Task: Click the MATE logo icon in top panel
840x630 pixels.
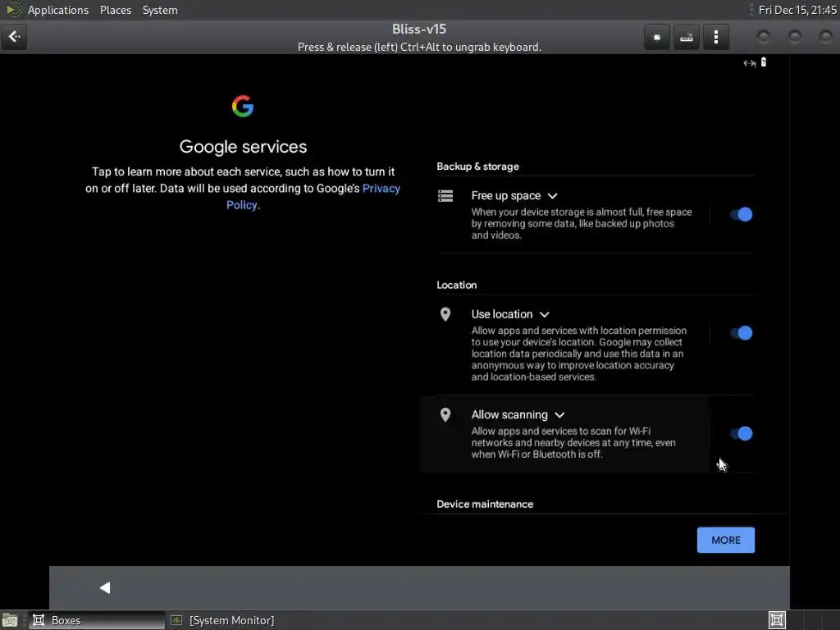Action: pos(13,10)
